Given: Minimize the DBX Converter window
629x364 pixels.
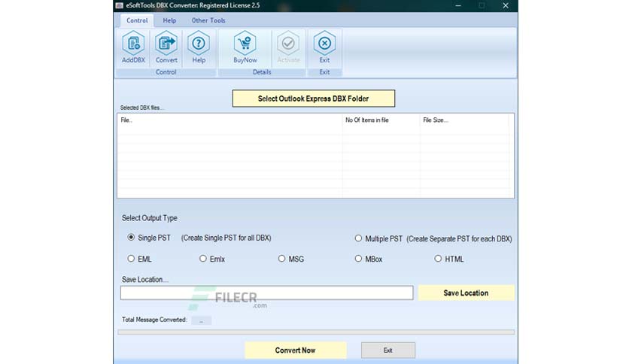Looking at the screenshot, I should 458,5.
